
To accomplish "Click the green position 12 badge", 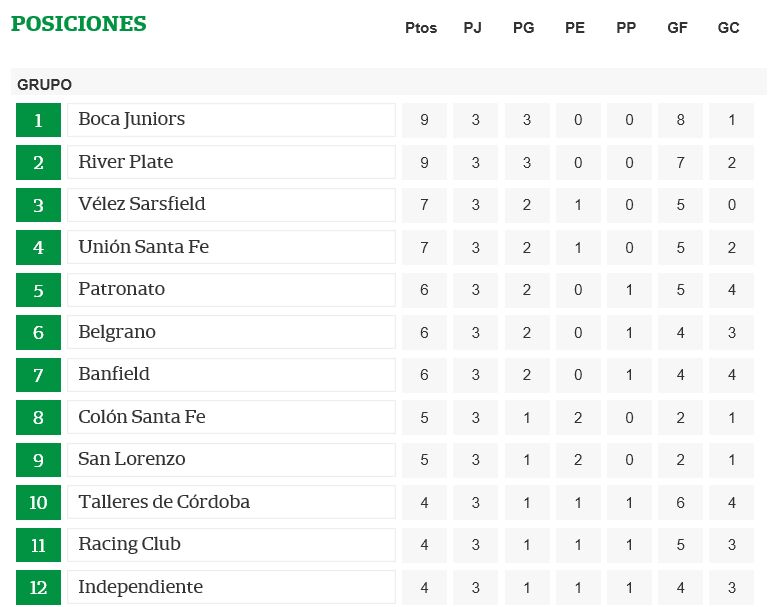I will click(39, 587).
